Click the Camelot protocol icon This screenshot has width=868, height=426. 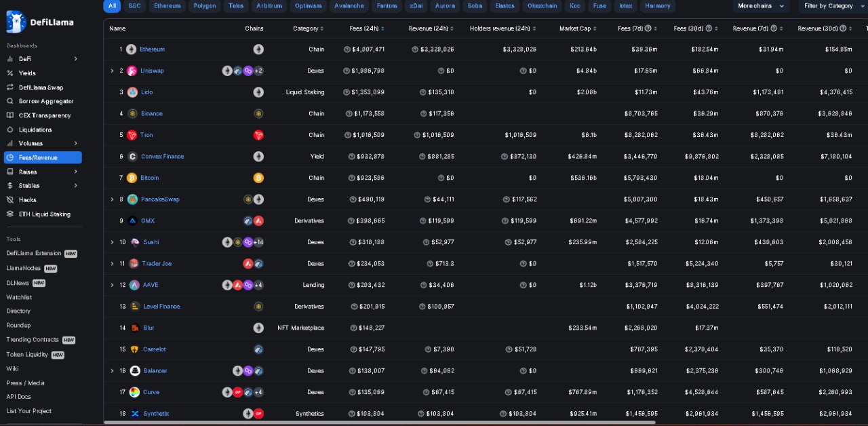pos(134,349)
